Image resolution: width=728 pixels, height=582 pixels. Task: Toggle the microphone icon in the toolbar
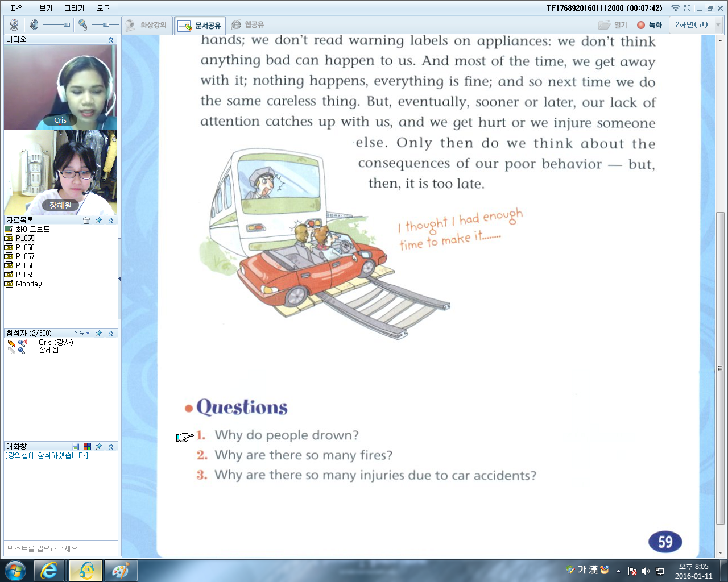pyautogui.click(x=82, y=24)
